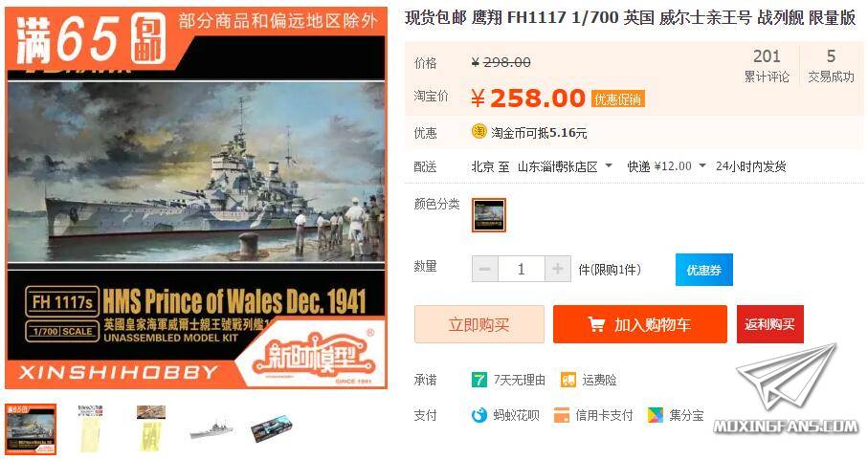Select the 颜色分类 product variant swatch
This screenshot has width=868, height=460.
(x=489, y=215)
